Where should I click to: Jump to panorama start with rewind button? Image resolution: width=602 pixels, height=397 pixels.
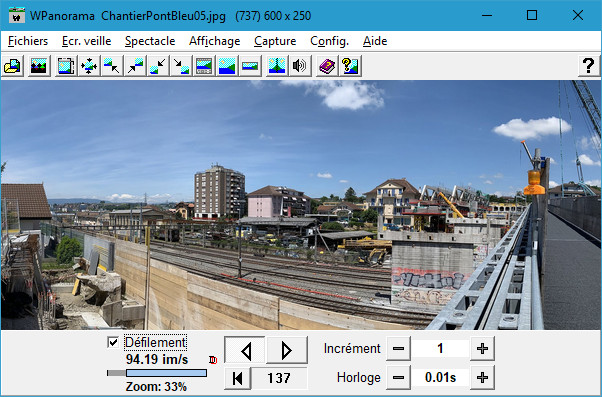point(238,378)
